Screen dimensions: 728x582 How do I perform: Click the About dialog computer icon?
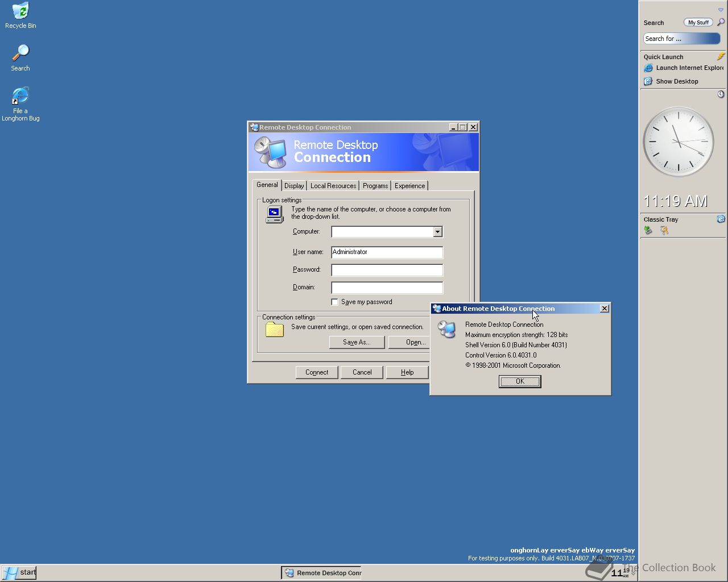point(446,329)
